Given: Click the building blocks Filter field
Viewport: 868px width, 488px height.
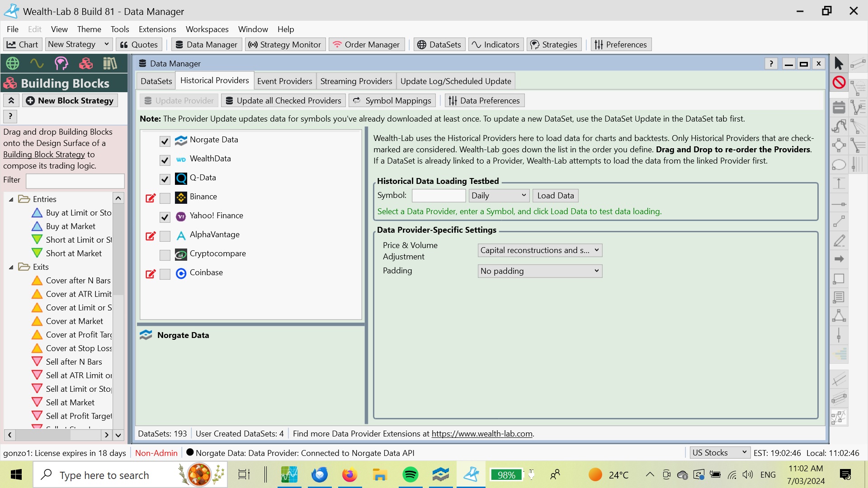Looking at the screenshot, I should [x=75, y=181].
